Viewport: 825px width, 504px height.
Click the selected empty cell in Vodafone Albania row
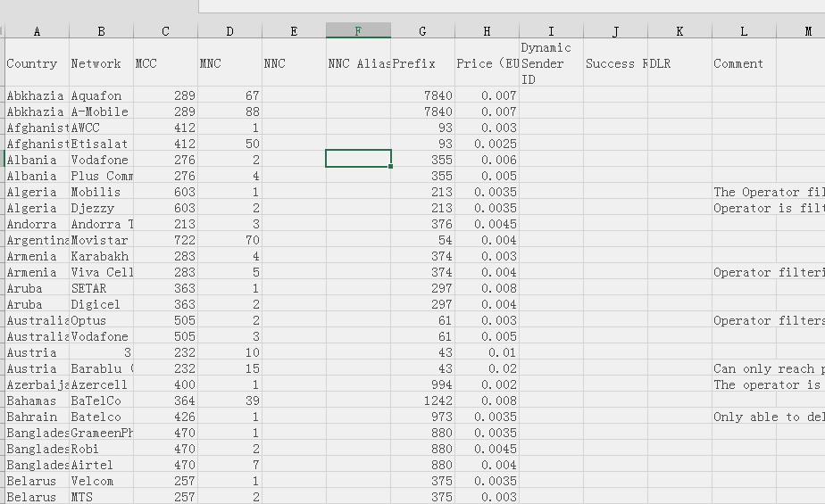358,159
